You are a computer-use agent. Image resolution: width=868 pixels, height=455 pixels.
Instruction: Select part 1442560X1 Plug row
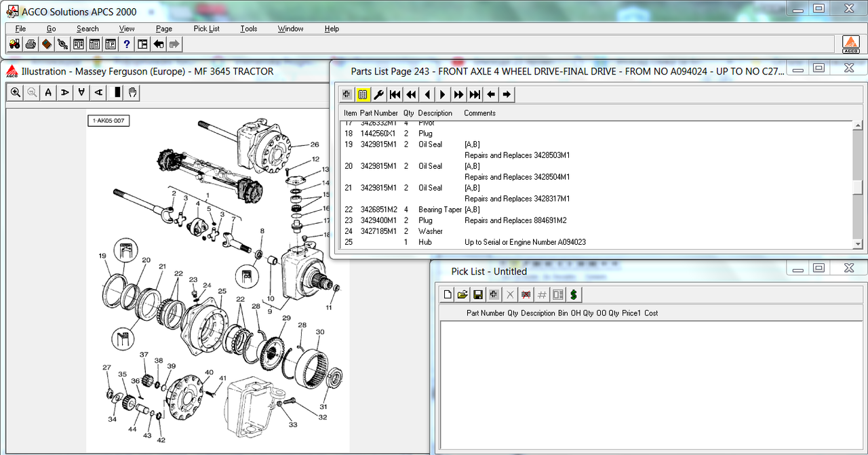(597, 134)
